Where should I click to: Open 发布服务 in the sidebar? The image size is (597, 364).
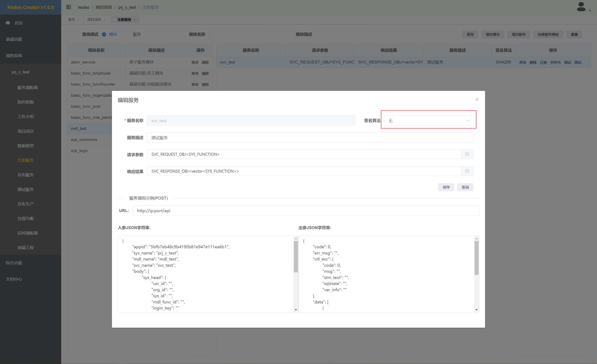pyautogui.click(x=25, y=175)
